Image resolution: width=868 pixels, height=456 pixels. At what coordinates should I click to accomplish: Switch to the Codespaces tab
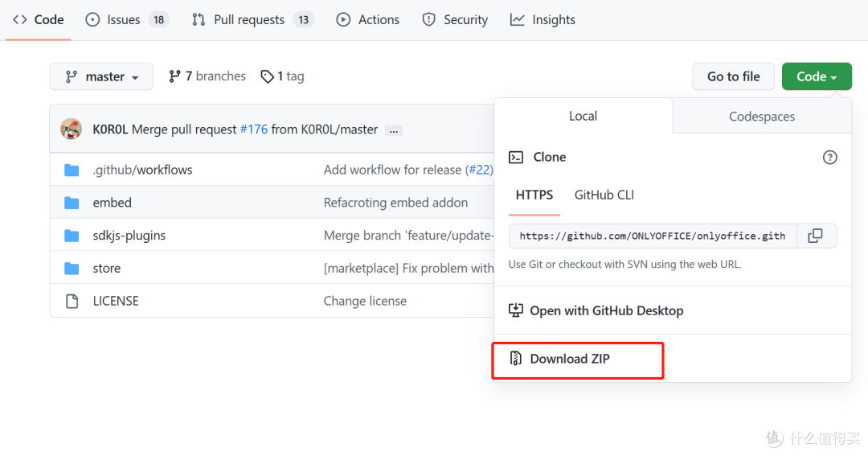click(x=761, y=117)
